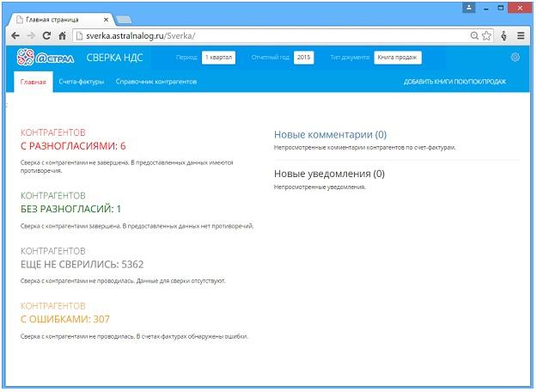Maximize the browser window
This screenshot has width=537, height=392.
tap(501, 8)
